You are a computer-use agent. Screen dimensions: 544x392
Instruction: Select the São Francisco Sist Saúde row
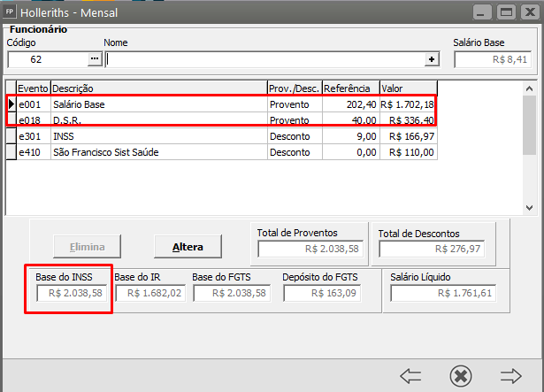159,152
